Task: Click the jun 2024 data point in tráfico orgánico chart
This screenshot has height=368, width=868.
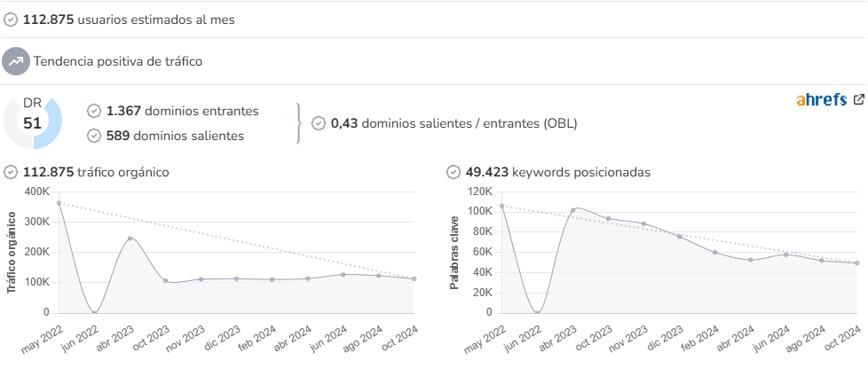Action: click(343, 275)
